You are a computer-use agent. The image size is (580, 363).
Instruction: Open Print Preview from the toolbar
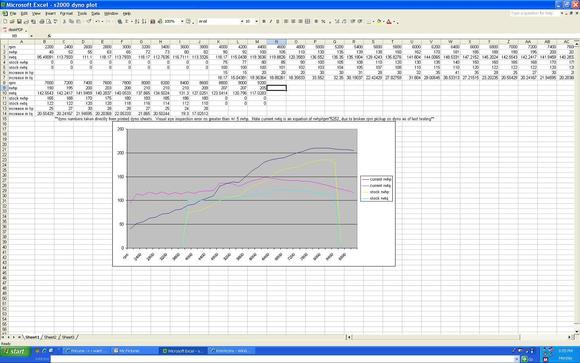coord(48,21)
